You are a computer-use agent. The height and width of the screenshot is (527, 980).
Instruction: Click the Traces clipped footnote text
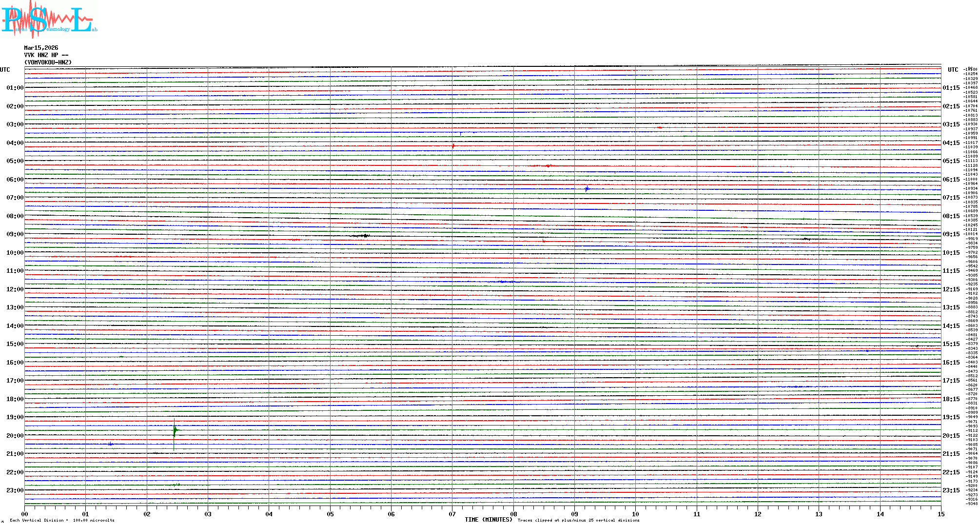[x=578, y=520]
